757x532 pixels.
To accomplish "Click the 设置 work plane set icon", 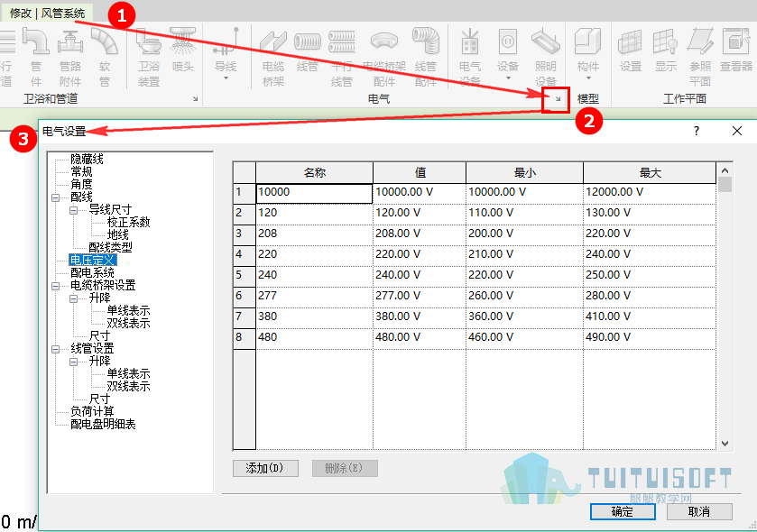I will 630,50.
